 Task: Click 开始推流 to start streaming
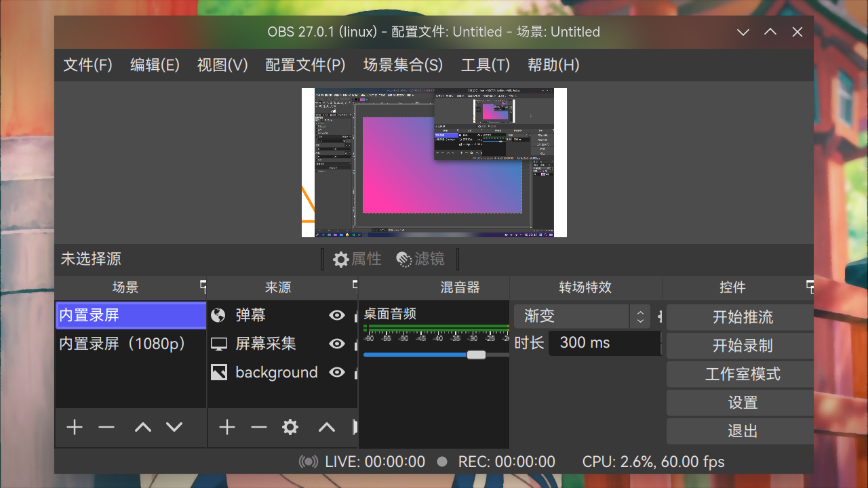(743, 317)
